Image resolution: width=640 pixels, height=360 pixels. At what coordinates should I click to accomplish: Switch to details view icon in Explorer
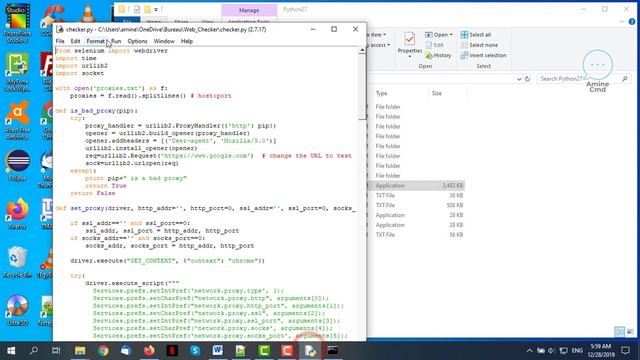coord(620,332)
